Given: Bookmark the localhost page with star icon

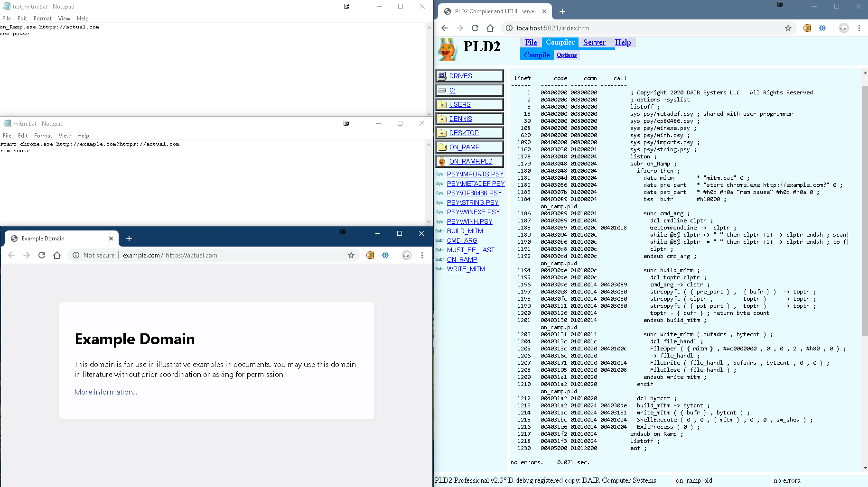Looking at the screenshot, I should pyautogui.click(x=788, y=28).
